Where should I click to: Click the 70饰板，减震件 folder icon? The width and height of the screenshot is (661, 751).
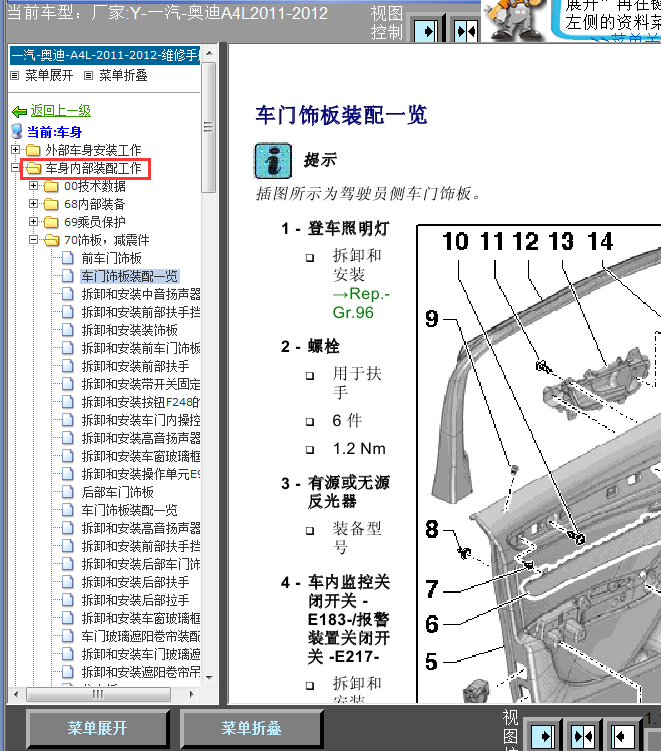(51, 240)
